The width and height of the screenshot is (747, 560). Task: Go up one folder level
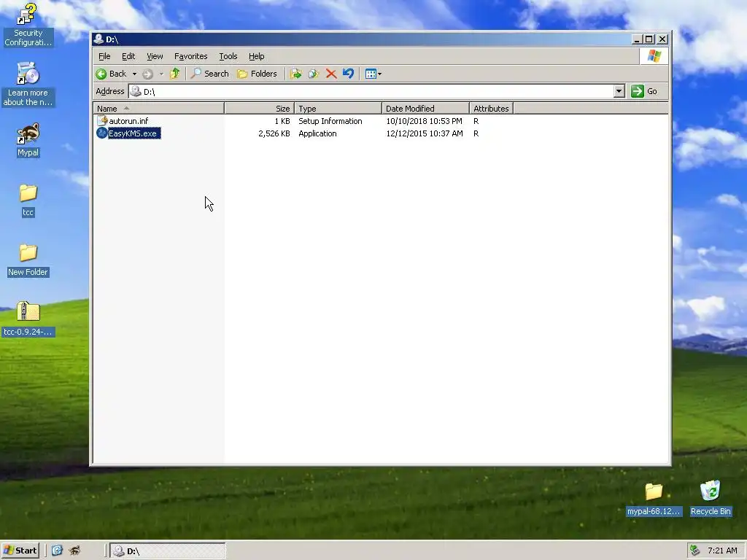coord(175,74)
